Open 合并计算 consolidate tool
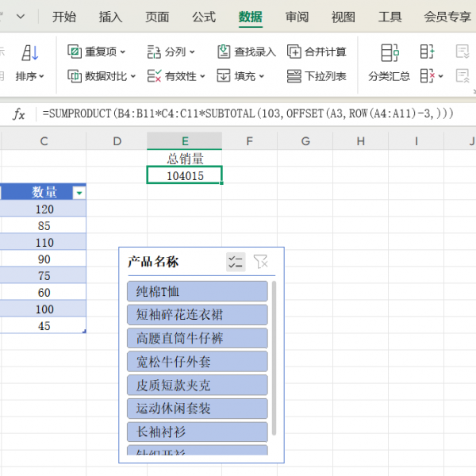Screen dimensions: 476x476 (295, 52)
